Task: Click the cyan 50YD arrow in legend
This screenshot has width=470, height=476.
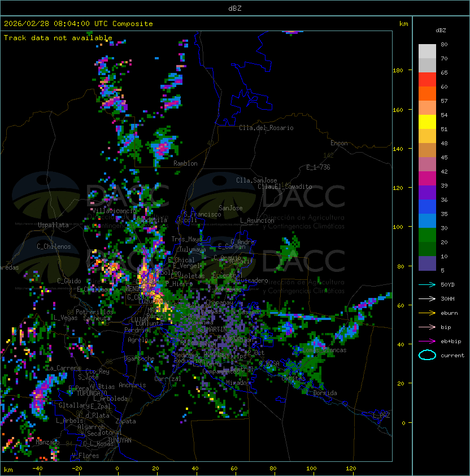Action: tap(427, 284)
